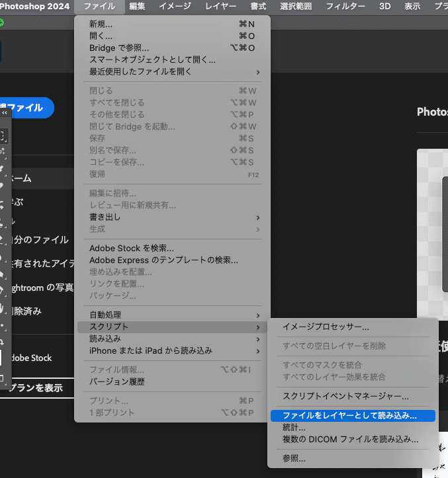
Task: Click the 保存 menu item
Action: pyautogui.click(x=172, y=138)
